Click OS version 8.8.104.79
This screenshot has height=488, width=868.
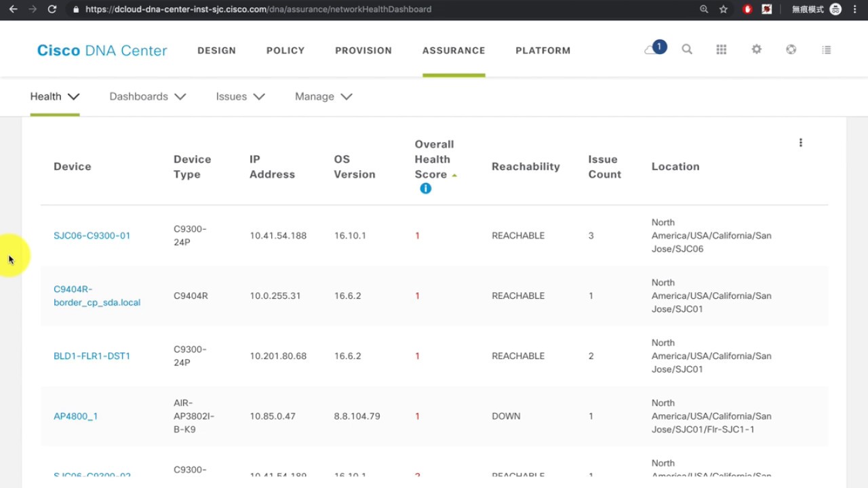pyautogui.click(x=357, y=416)
